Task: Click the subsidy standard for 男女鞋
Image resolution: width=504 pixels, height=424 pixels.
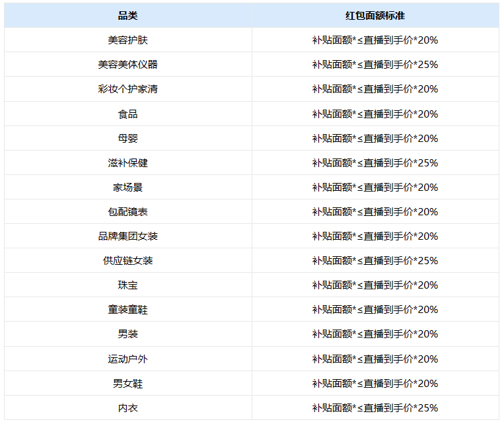Action: point(375,384)
